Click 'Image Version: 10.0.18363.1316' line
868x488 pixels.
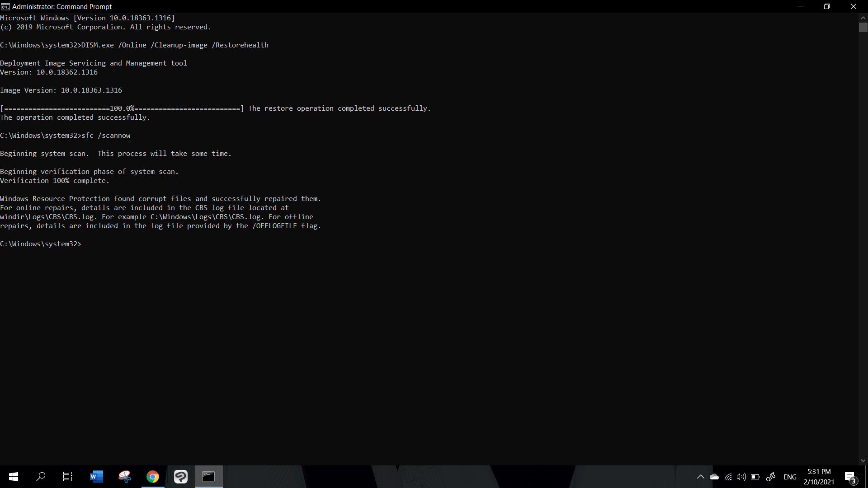pyautogui.click(x=61, y=90)
